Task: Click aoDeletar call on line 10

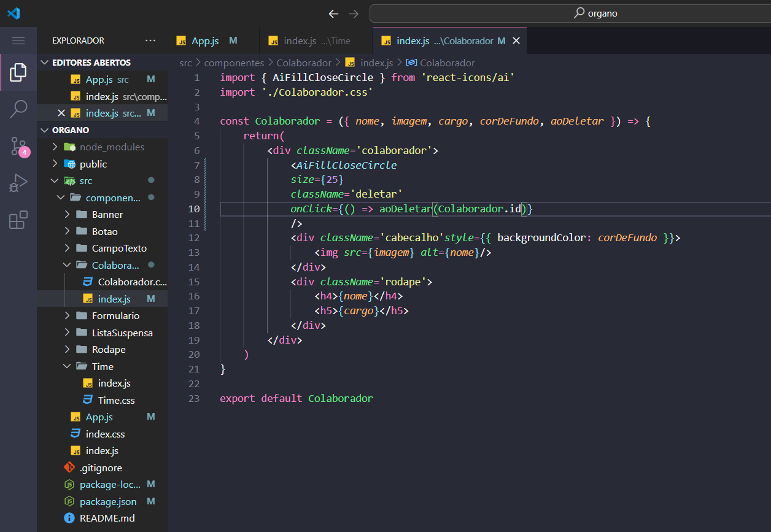Action: (x=405, y=209)
